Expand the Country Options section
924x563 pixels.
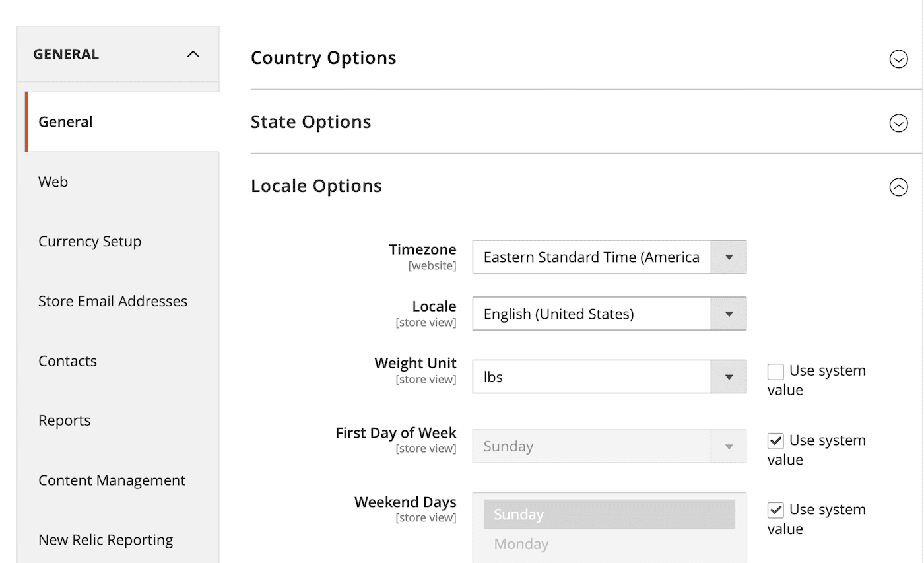pos(898,59)
